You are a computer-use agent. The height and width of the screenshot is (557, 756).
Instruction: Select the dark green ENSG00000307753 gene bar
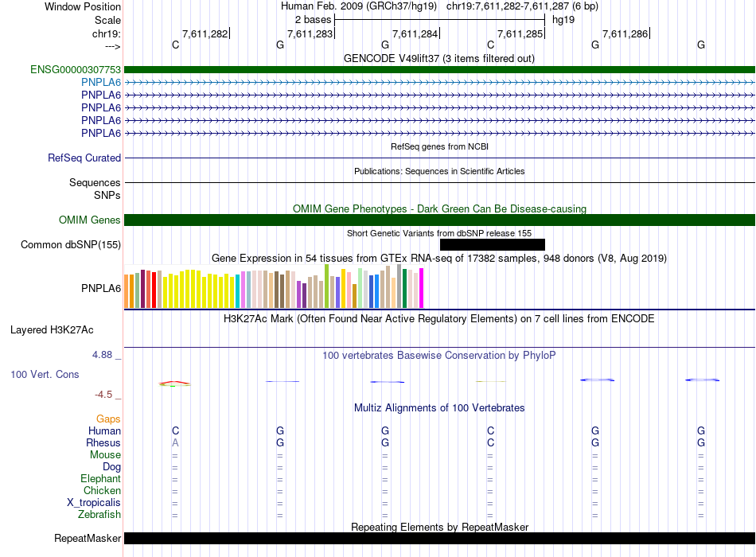[x=439, y=69]
